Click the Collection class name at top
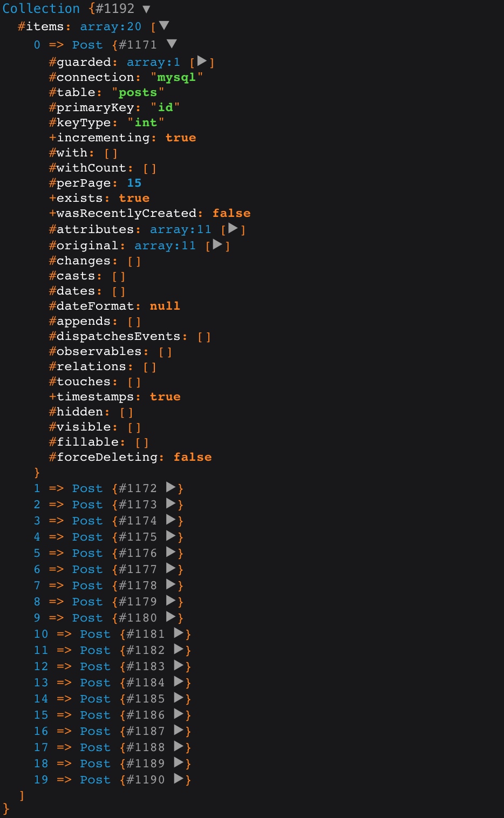The height and width of the screenshot is (818, 504). [41, 9]
